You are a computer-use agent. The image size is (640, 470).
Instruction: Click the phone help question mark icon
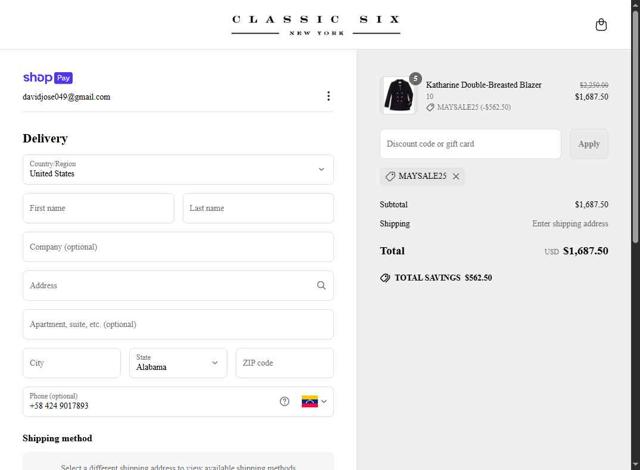click(x=284, y=401)
